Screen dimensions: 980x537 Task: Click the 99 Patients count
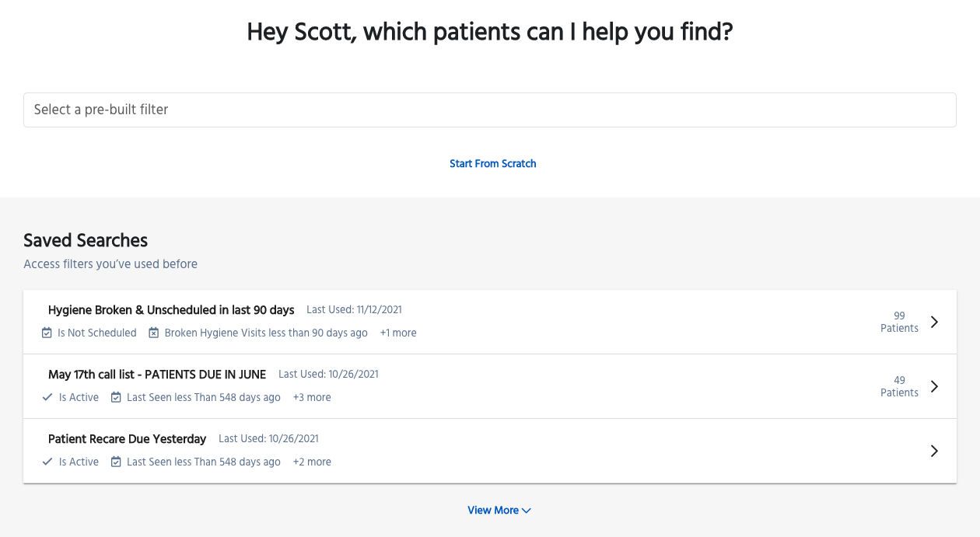pos(899,322)
